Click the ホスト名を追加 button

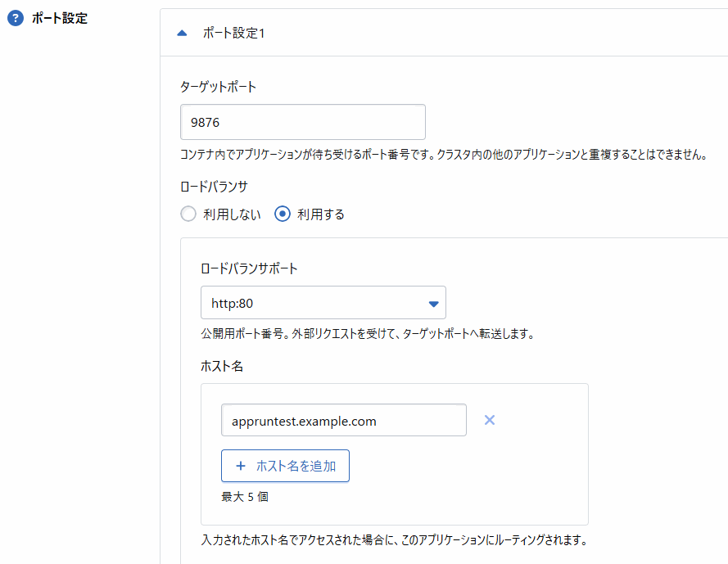tap(285, 465)
